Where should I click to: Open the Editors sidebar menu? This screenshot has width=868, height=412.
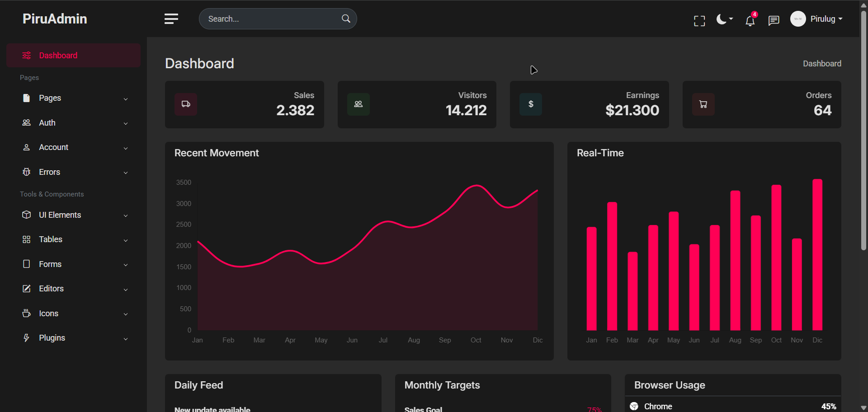[73, 289]
